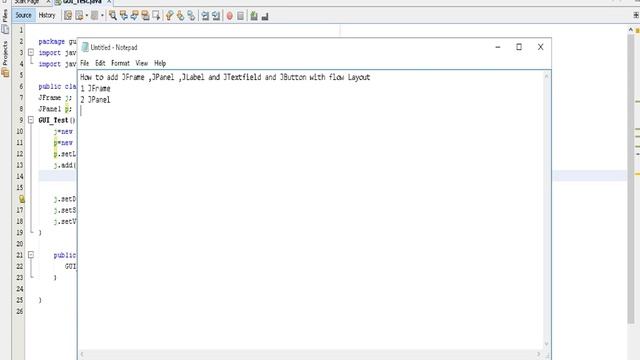The height and width of the screenshot is (360, 640).
Task: Open Notepad Edit menu
Action: [100, 63]
